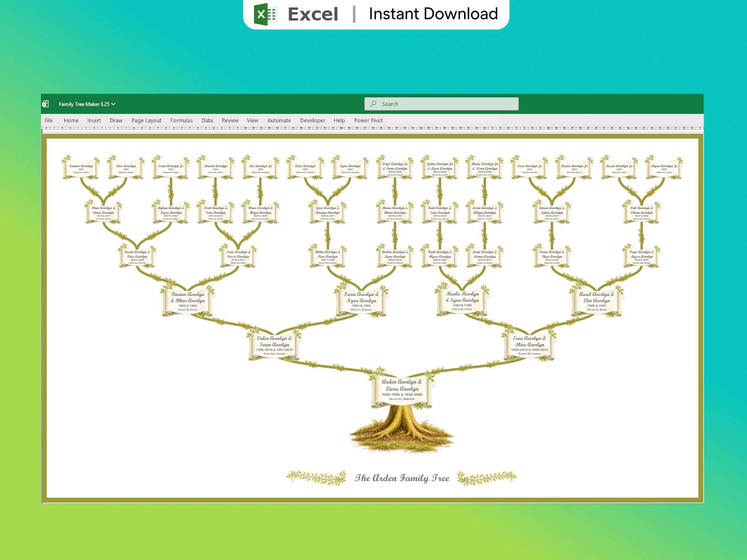Screen dimensions: 747x560
Task: Click the Excel file icon in title bar
Action: point(45,104)
